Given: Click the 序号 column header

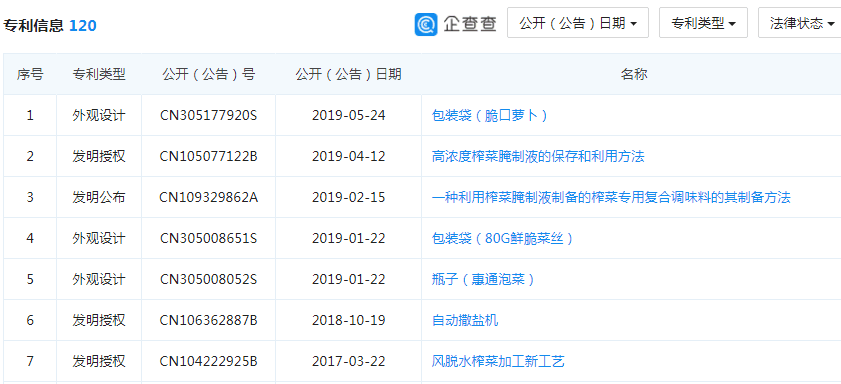Looking at the screenshot, I should [30, 75].
